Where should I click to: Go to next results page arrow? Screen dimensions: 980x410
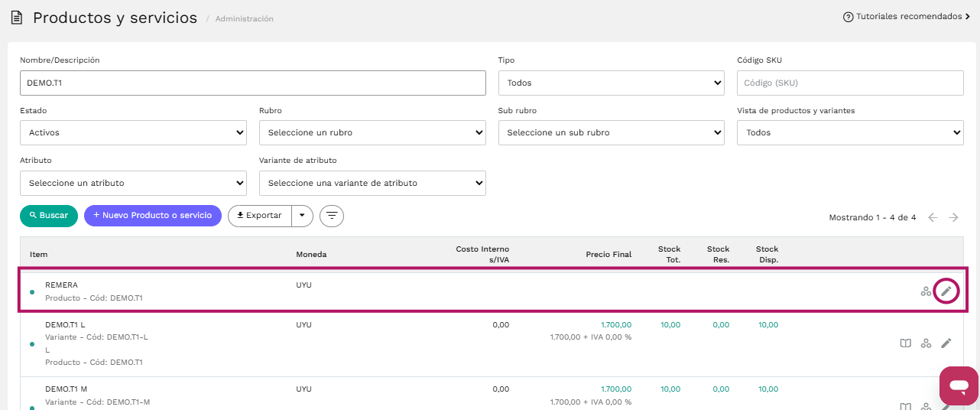tap(953, 217)
